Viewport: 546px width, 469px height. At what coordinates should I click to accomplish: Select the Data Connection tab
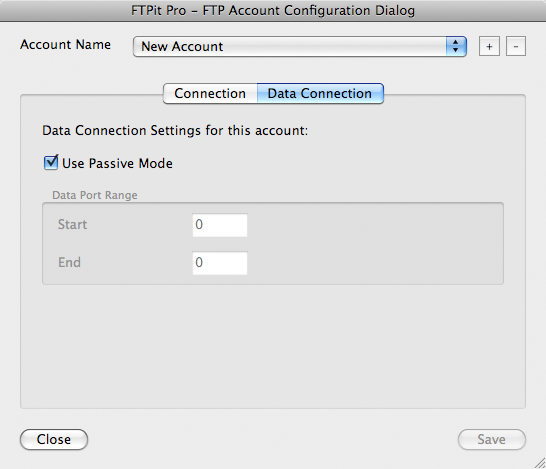(x=320, y=93)
